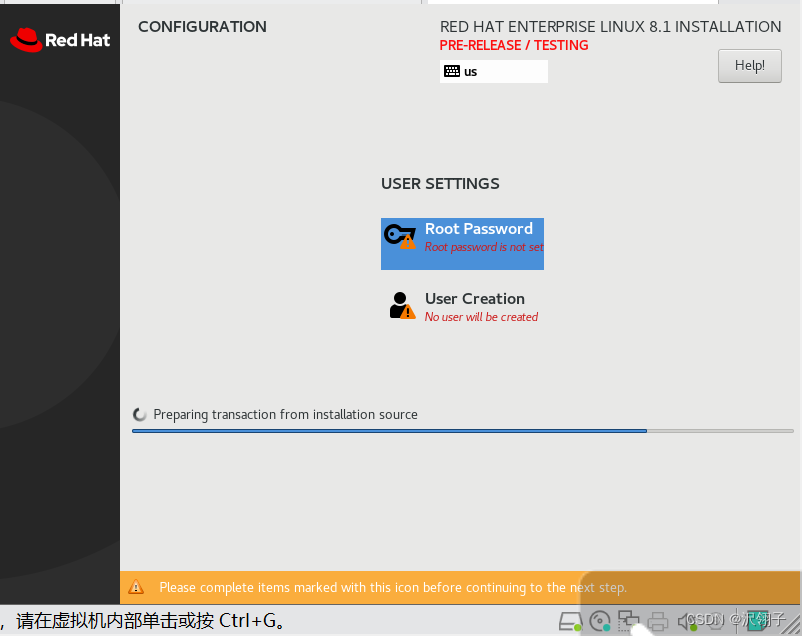Viewport: 802px width, 637px height.
Task: Click the root password key icon
Action: pyautogui.click(x=400, y=236)
